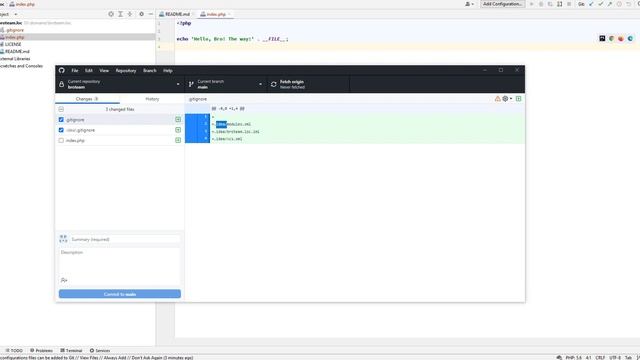Open the Project panel settings gear

tap(141, 14)
